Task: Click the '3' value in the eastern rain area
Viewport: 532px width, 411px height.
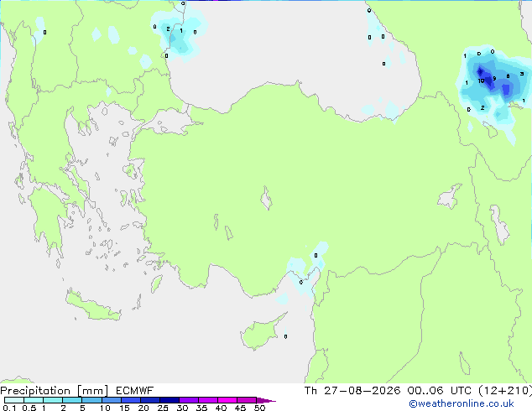Action: click(522, 74)
